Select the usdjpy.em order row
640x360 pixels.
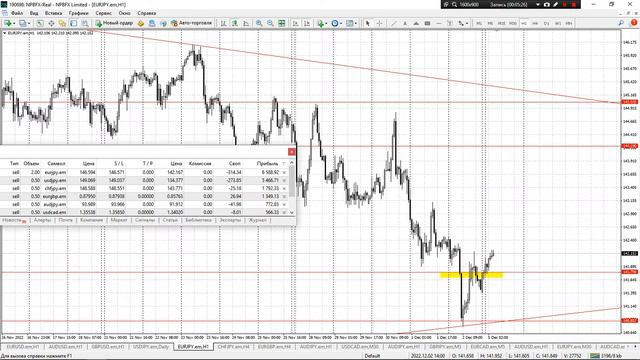coord(144,180)
